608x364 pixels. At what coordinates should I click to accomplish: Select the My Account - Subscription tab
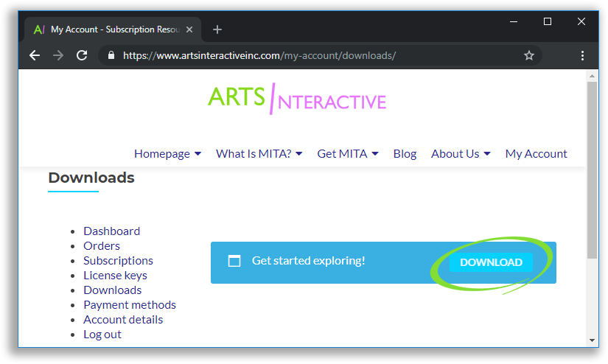coord(113,29)
